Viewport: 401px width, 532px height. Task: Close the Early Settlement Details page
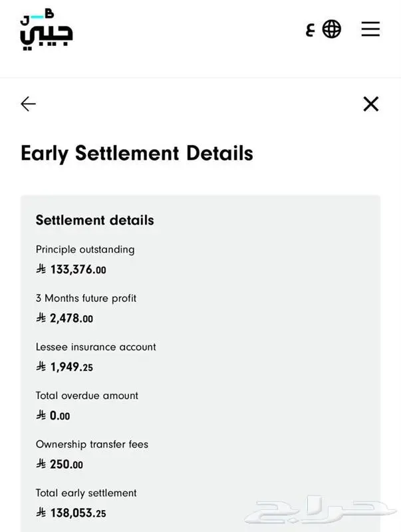point(371,104)
